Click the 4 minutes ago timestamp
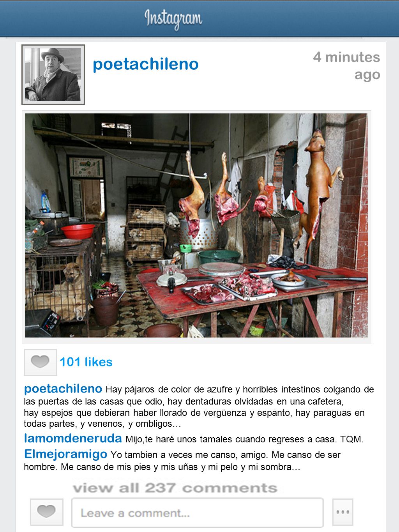 coord(346,65)
